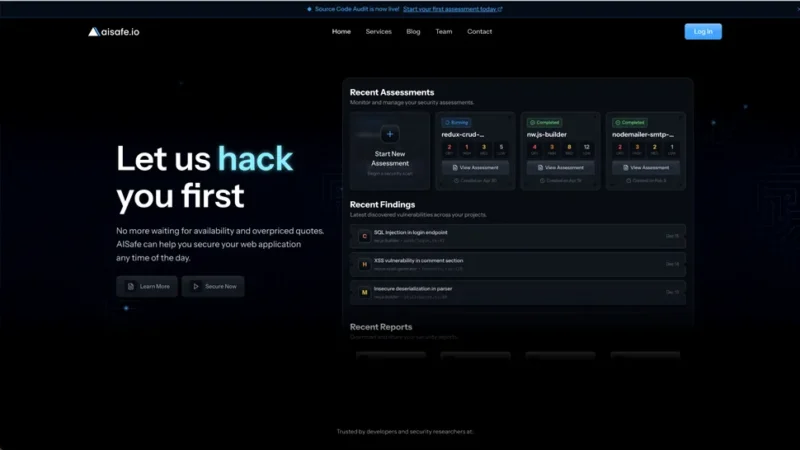Click the Completed status badge on nodemailer-smtp
Screen dimensions: 800x450
pyautogui.click(x=630, y=122)
